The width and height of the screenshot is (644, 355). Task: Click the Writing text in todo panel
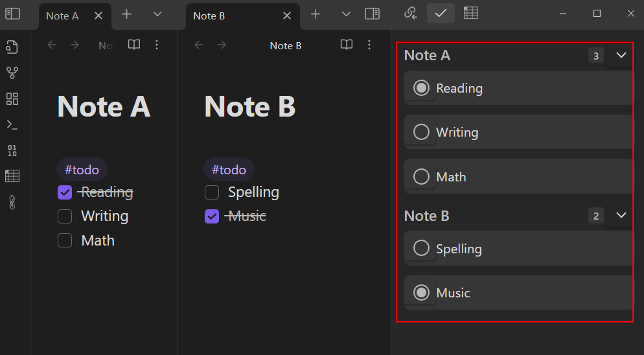click(x=457, y=132)
